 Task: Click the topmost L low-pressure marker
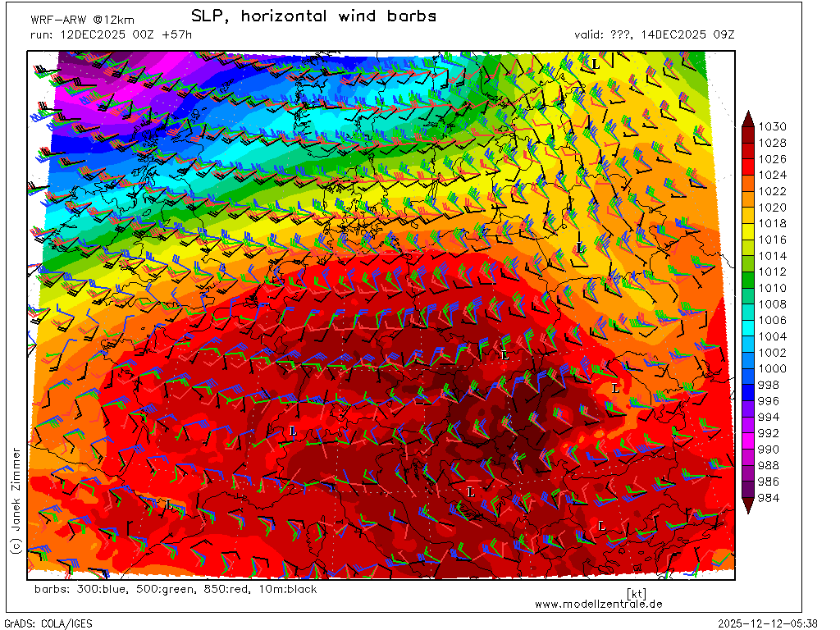tap(595, 63)
